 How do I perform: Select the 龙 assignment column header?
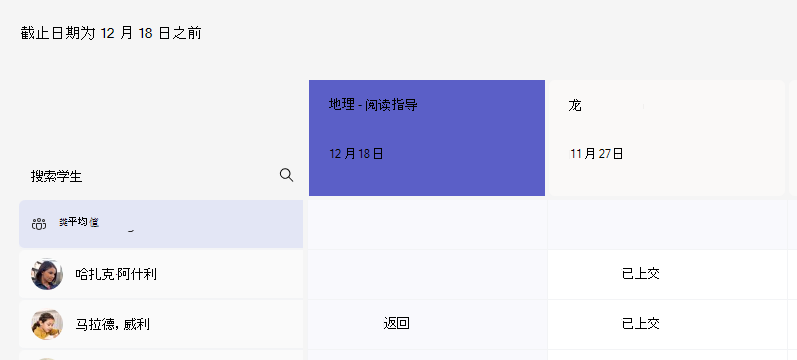[x=666, y=138]
